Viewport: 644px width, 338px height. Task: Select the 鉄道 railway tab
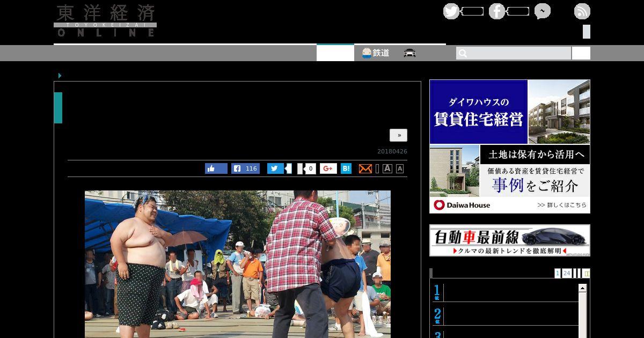coord(376,53)
